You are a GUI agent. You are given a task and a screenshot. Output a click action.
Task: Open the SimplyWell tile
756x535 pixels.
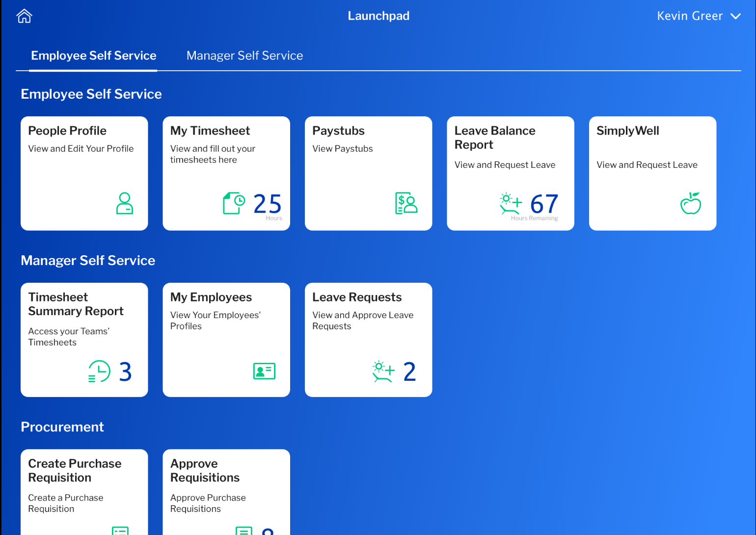click(653, 173)
